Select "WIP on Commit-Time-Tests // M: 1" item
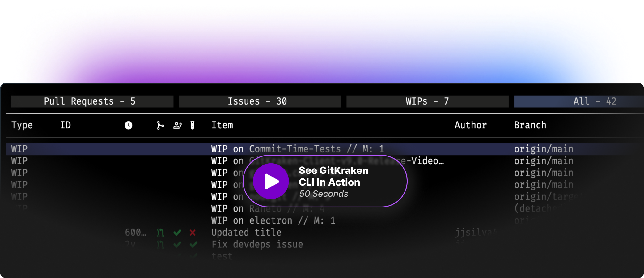The height and width of the screenshot is (278, 644). click(298, 149)
